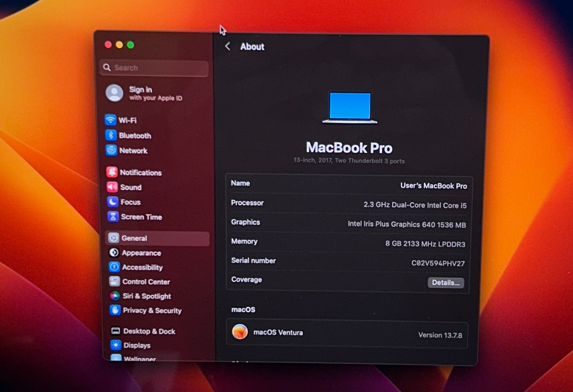Click the green full-screen button
The image size is (573, 392).
[131, 45]
